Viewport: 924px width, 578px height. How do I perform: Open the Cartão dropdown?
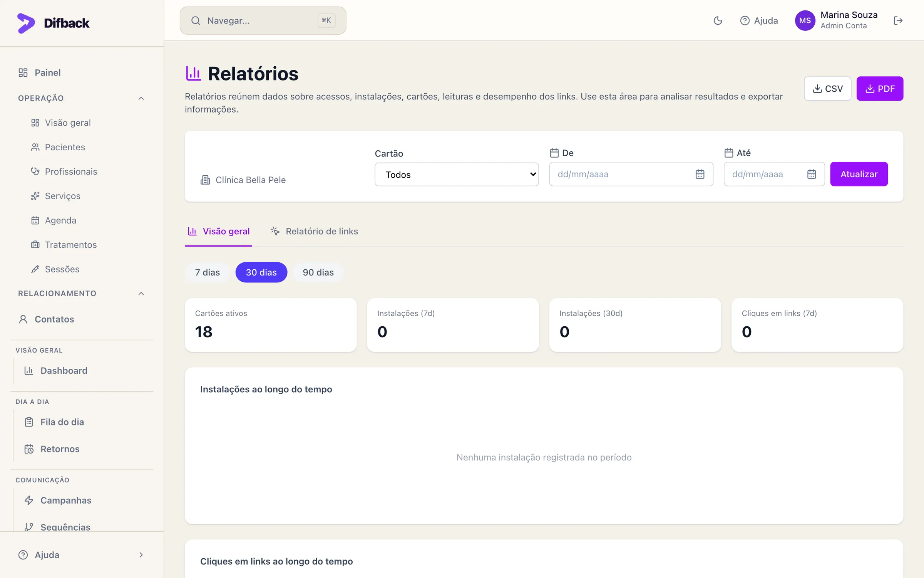point(457,175)
